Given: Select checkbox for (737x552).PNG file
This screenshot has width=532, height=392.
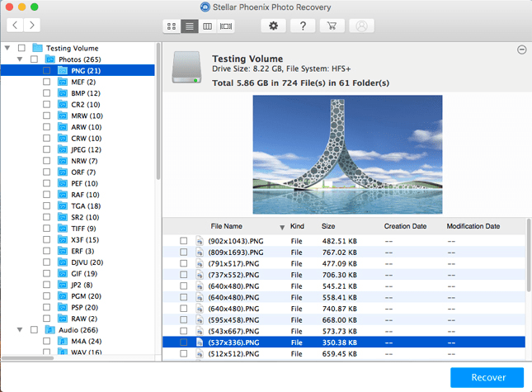Looking at the screenshot, I should (x=184, y=275).
